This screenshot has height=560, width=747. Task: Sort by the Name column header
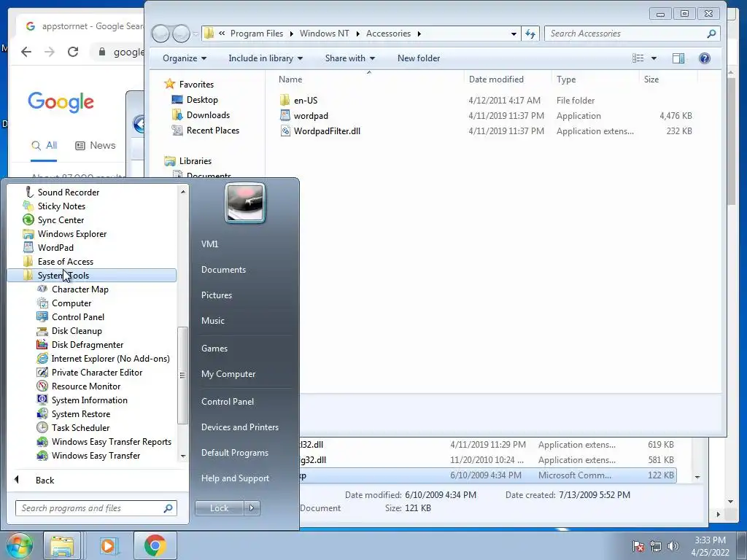click(290, 79)
